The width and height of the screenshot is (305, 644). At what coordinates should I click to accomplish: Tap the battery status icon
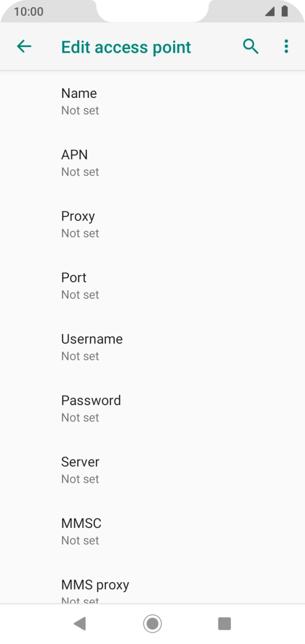coord(285,11)
